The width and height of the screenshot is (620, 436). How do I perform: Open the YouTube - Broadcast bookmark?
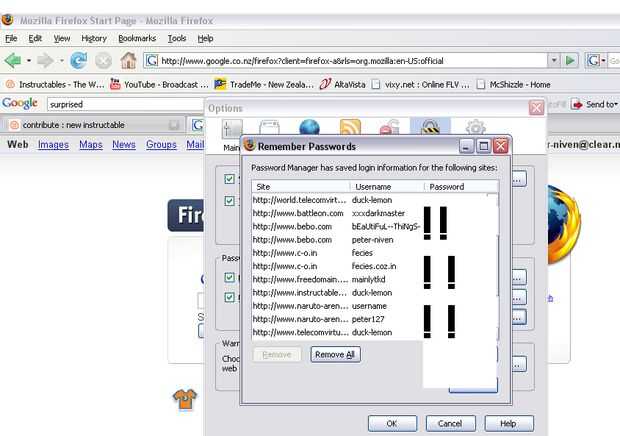[x=159, y=85]
